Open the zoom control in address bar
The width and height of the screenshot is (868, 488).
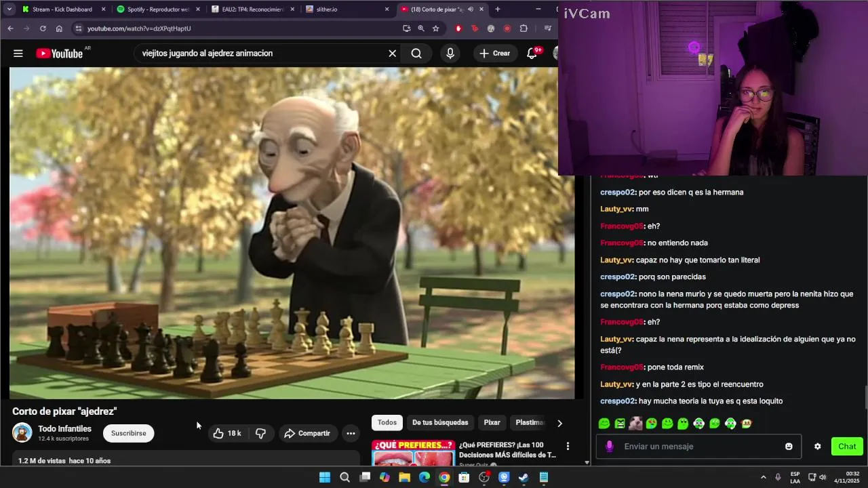[x=421, y=28]
